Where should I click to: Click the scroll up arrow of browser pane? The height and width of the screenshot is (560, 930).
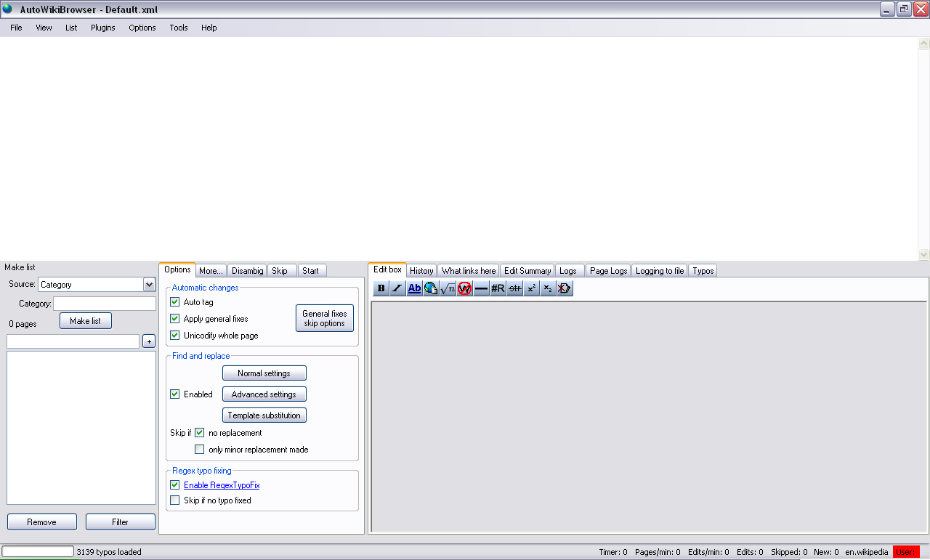923,43
